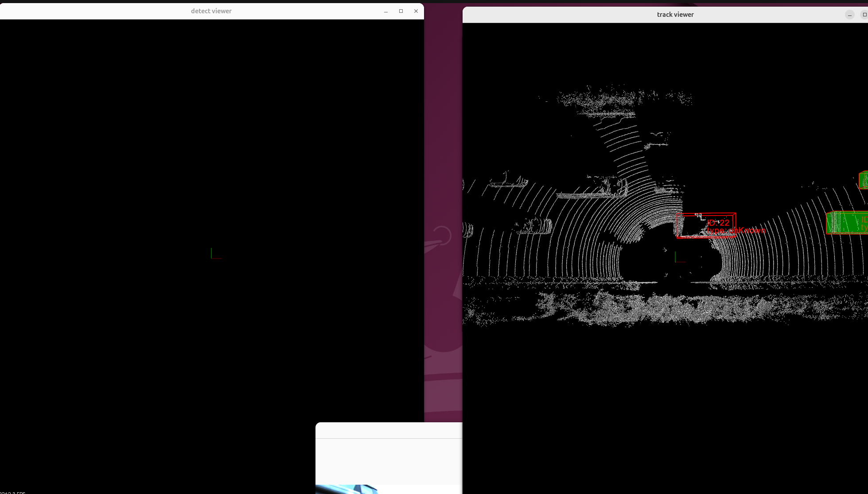Viewport: 868px width, 494px height.
Task: Maximize the track viewer window
Action: [864, 15]
